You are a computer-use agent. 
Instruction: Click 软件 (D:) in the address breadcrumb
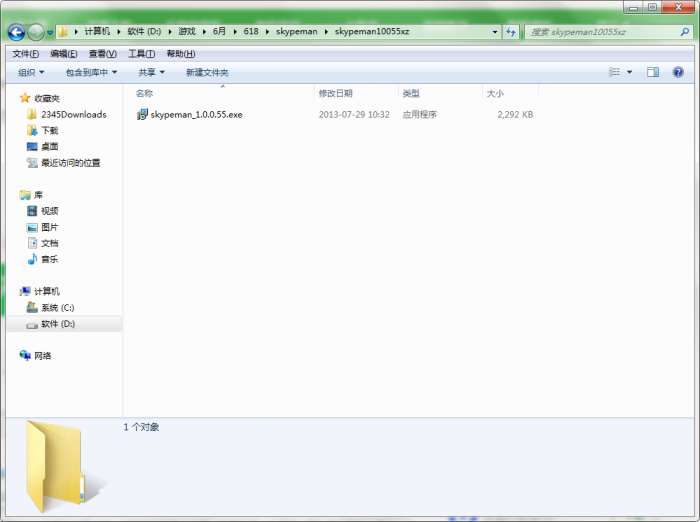(x=144, y=31)
